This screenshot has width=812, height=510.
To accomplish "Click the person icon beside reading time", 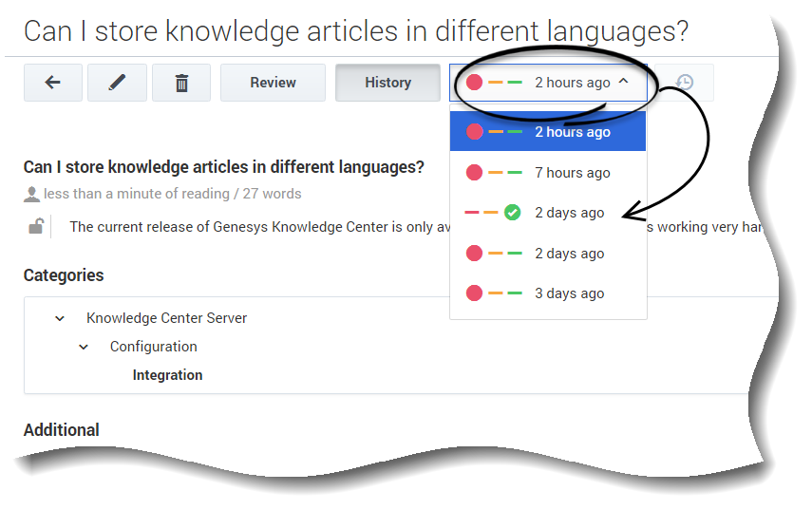I will 32,194.
